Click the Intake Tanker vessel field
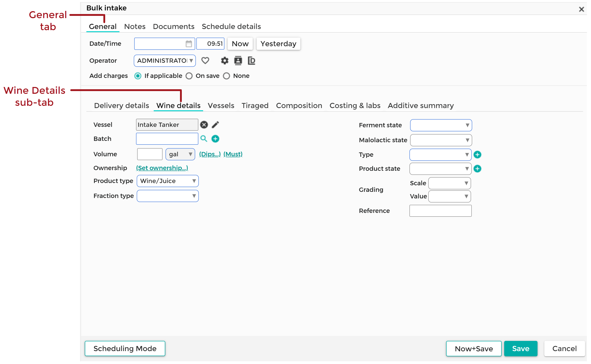Image resolution: width=591 pixels, height=364 pixels. (x=167, y=125)
